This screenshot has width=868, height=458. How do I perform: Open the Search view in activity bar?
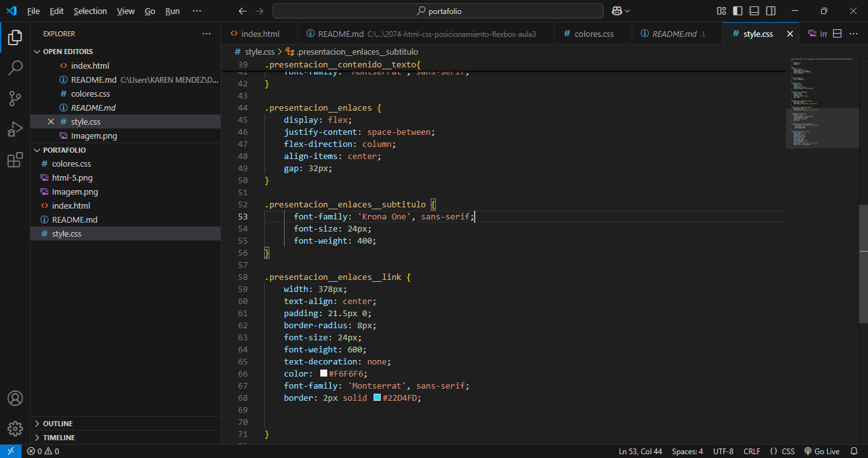click(15, 68)
